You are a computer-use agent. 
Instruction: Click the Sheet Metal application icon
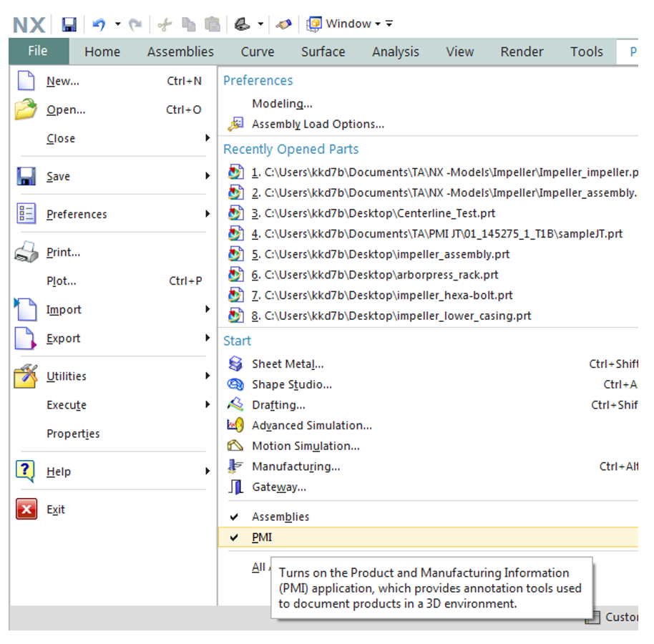[x=235, y=364]
